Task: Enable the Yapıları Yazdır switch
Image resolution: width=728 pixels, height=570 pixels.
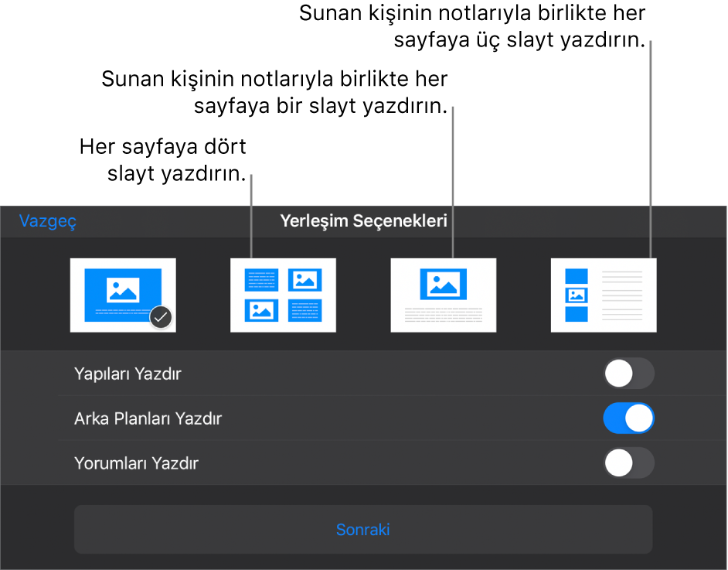Action: (x=628, y=374)
